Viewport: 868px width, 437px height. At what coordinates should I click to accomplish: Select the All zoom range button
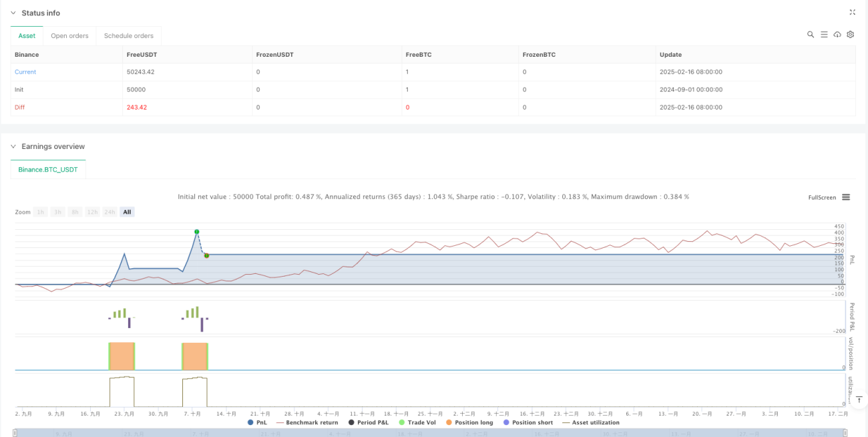[x=127, y=212]
